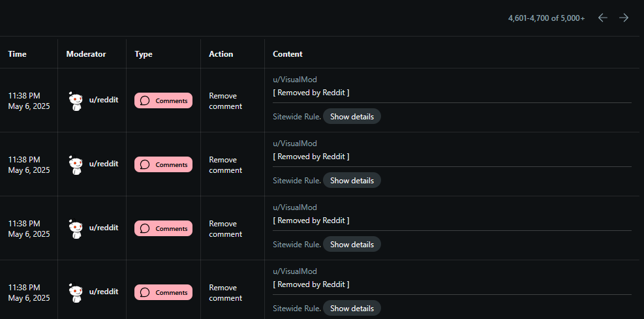Image resolution: width=644 pixels, height=319 pixels.
Task: Click the u/reddit avatar in the second row
Action: click(x=76, y=164)
